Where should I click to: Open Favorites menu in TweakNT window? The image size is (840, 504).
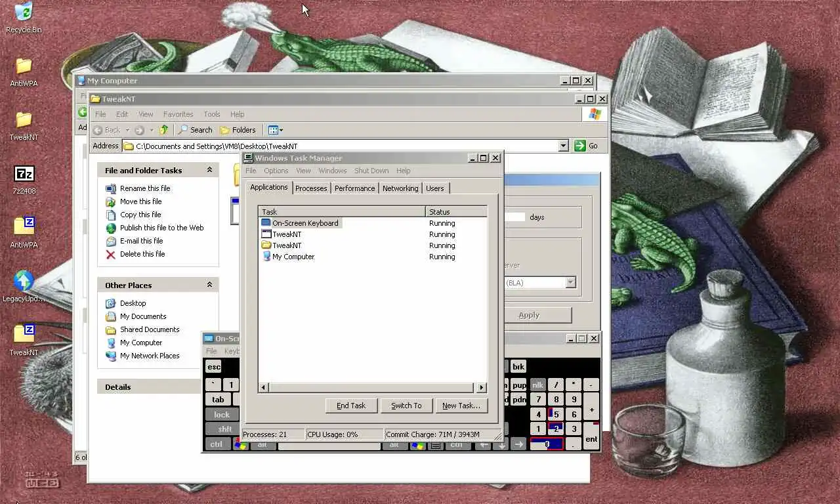(178, 114)
